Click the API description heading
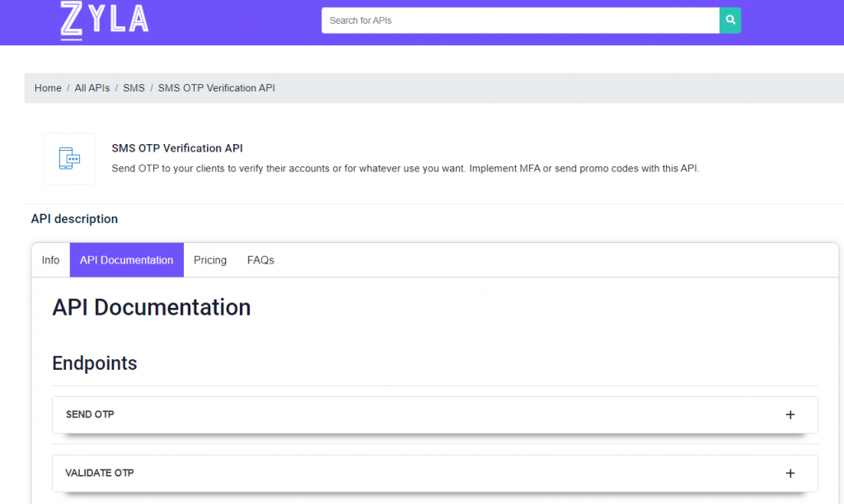This screenshot has width=844, height=504. [74, 219]
